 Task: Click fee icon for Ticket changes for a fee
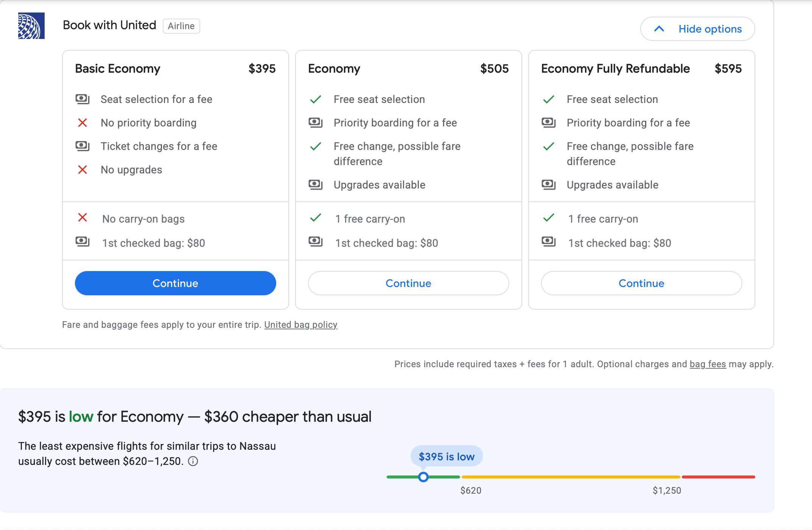[x=82, y=146]
